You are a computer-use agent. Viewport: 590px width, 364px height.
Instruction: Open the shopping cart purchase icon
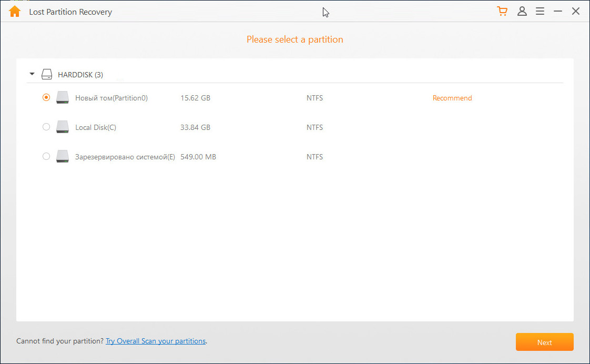(502, 11)
